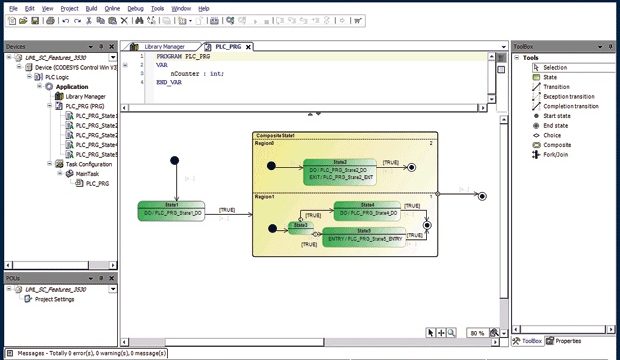Click the Print toolbar icon
This screenshot has width=620, height=360.
tap(50, 21)
